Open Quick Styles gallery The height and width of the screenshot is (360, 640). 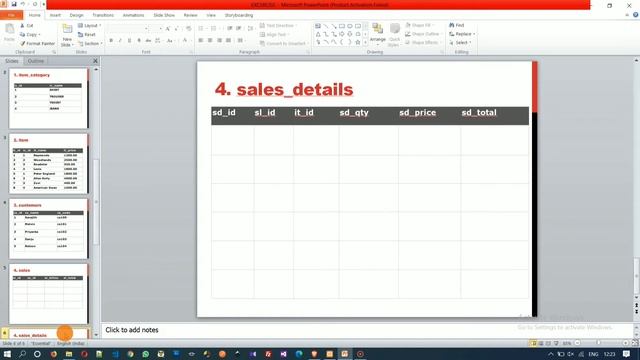point(394,35)
